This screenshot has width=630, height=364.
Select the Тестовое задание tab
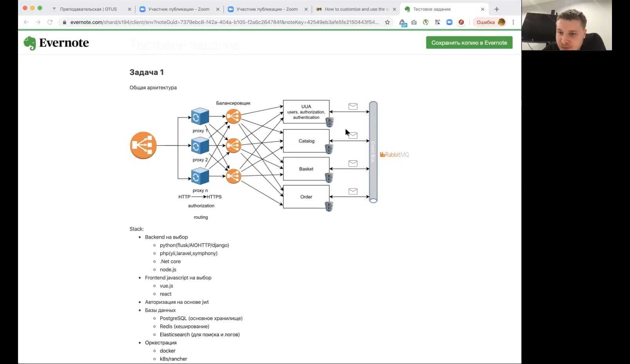point(432,9)
